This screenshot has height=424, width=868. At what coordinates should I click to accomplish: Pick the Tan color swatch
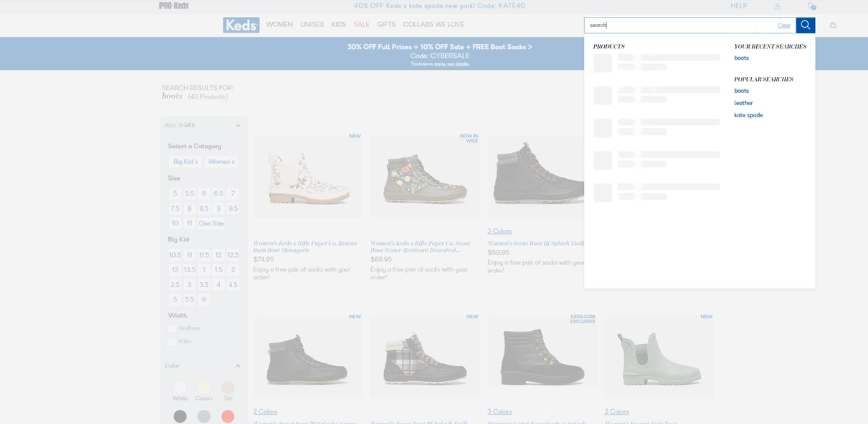[228, 387]
